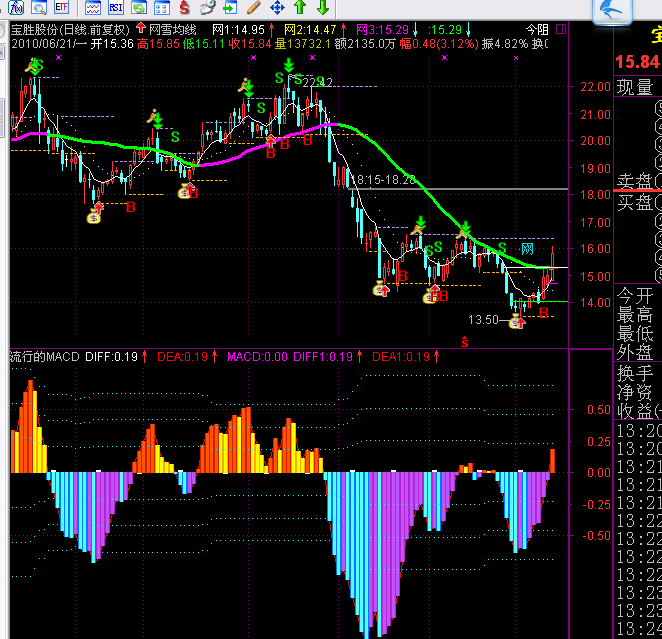Click the 现量 header in quote panel
Viewport: 662px width, 639px height.
point(635,87)
